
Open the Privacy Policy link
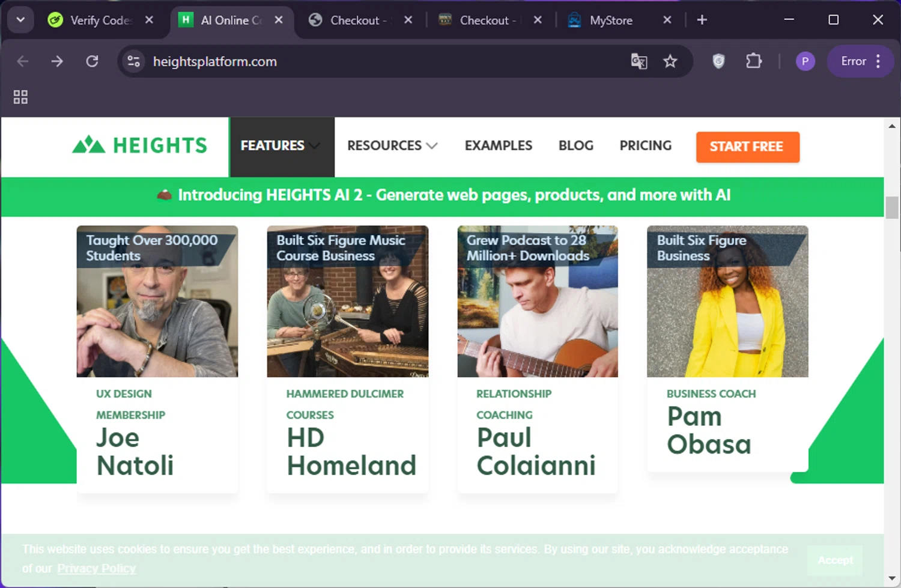click(x=97, y=569)
